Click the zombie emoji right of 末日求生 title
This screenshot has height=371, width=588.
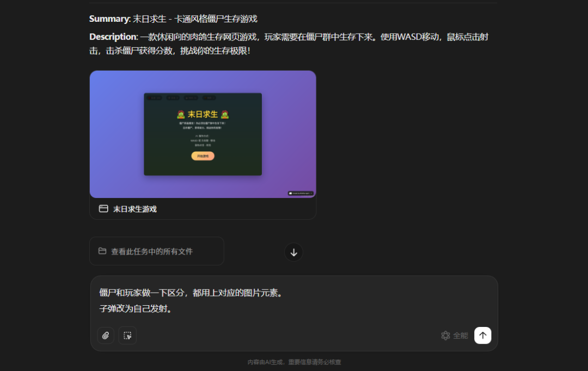(x=225, y=115)
